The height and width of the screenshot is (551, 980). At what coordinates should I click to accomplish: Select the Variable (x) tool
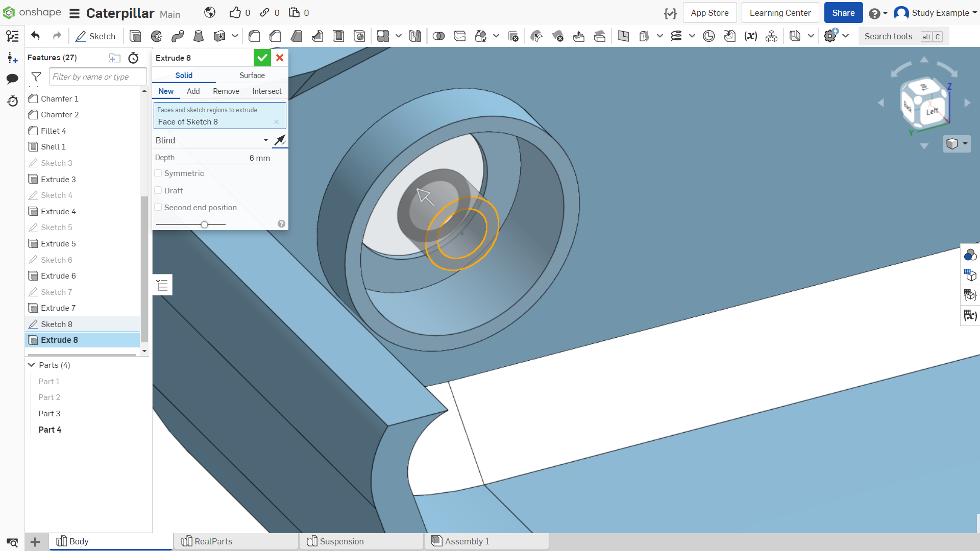[x=751, y=36]
